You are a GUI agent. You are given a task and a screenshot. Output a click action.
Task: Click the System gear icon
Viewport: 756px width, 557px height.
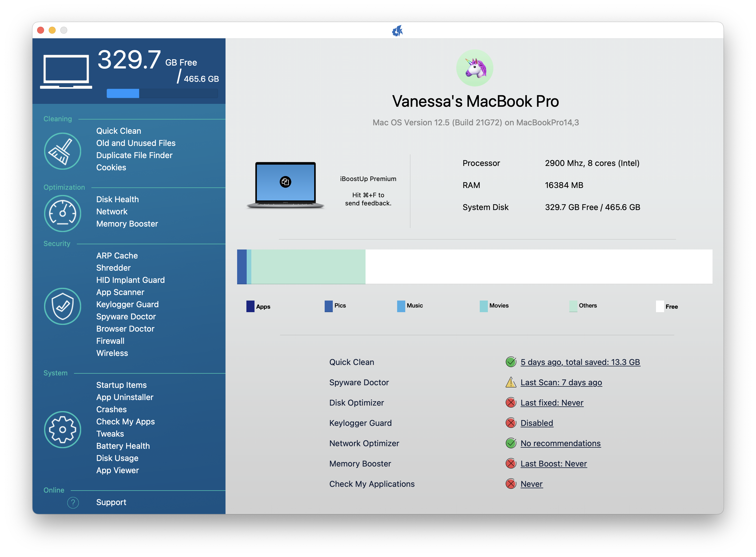pos(62,430)
